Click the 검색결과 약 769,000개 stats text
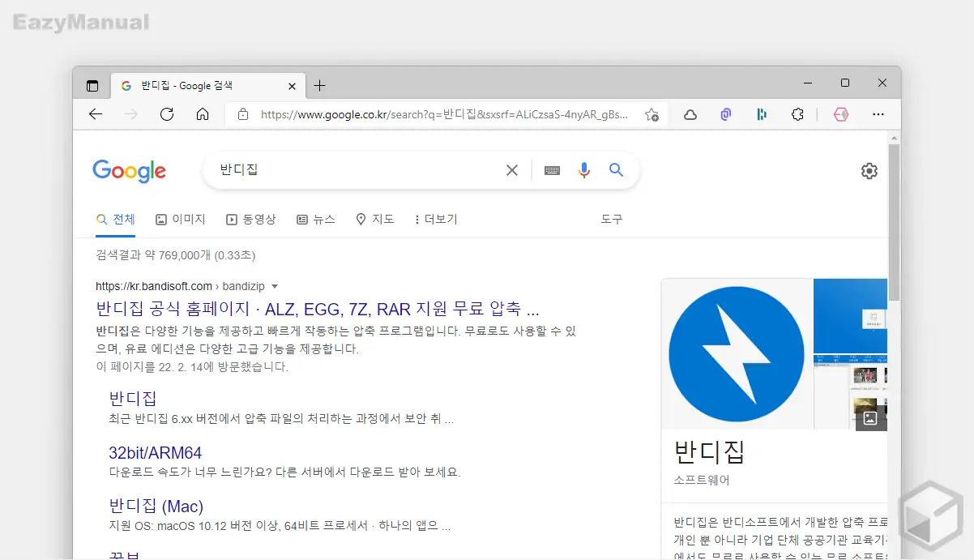Screen dimensions: 974x560 (x=176, y=255)
